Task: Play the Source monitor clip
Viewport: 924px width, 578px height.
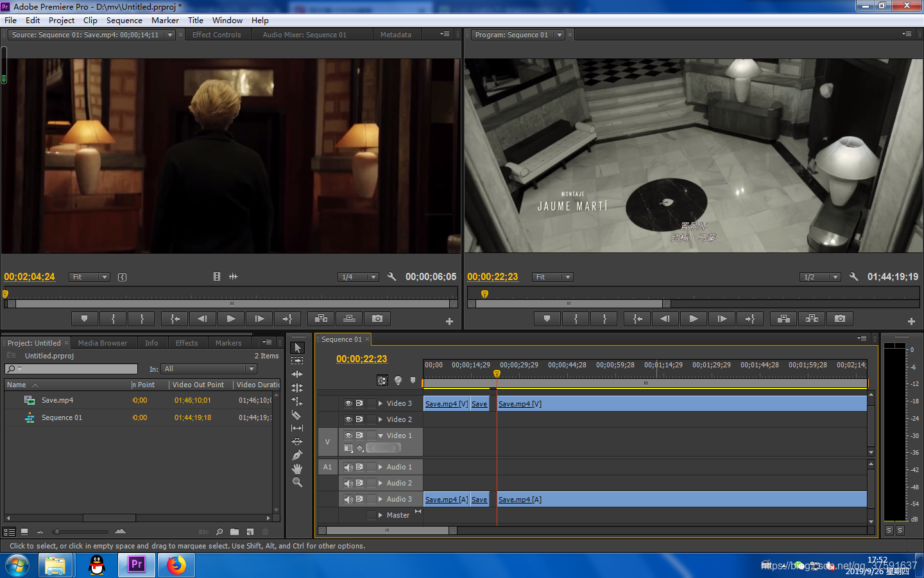Action: click(x=231, y=319)
